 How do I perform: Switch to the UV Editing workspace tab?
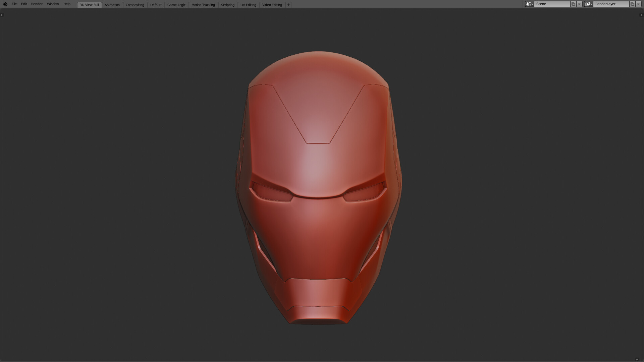point(248,5)
